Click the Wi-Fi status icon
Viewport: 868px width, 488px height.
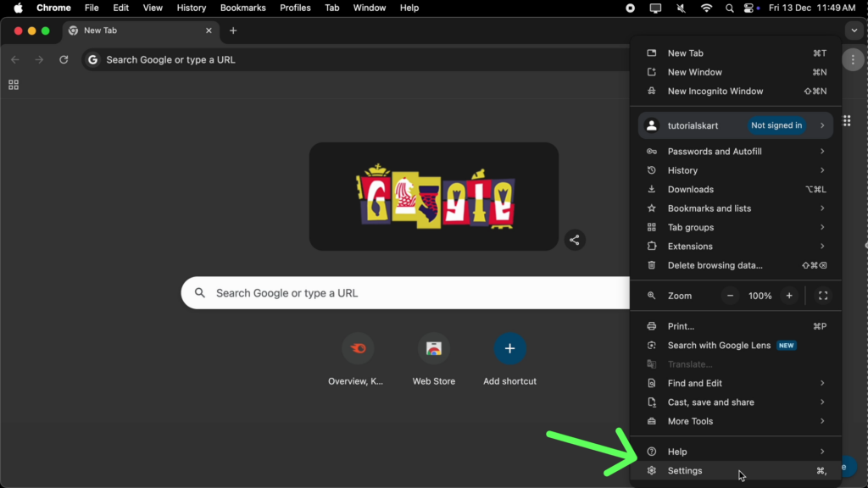706,8
